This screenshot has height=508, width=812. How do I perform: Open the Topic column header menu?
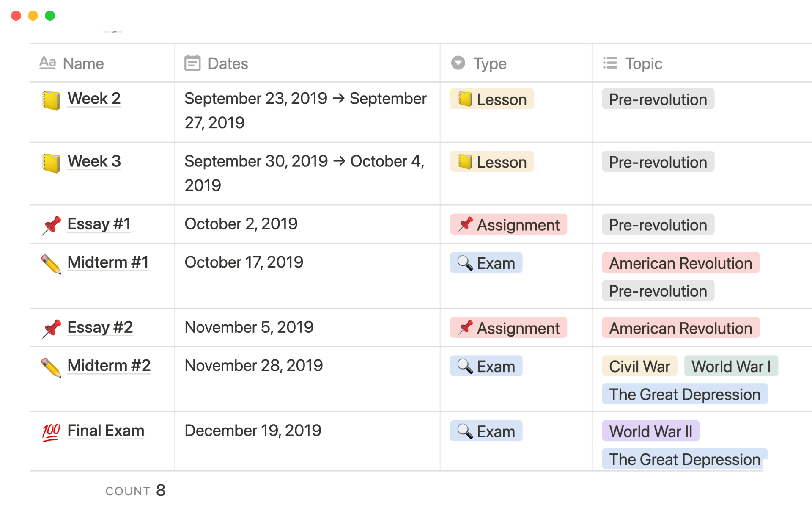643,63
